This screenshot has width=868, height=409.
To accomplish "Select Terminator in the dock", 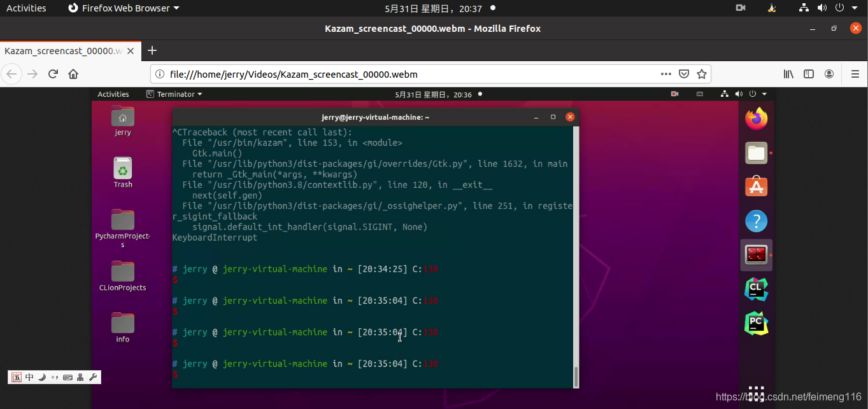I will click(x=757, y=255).
